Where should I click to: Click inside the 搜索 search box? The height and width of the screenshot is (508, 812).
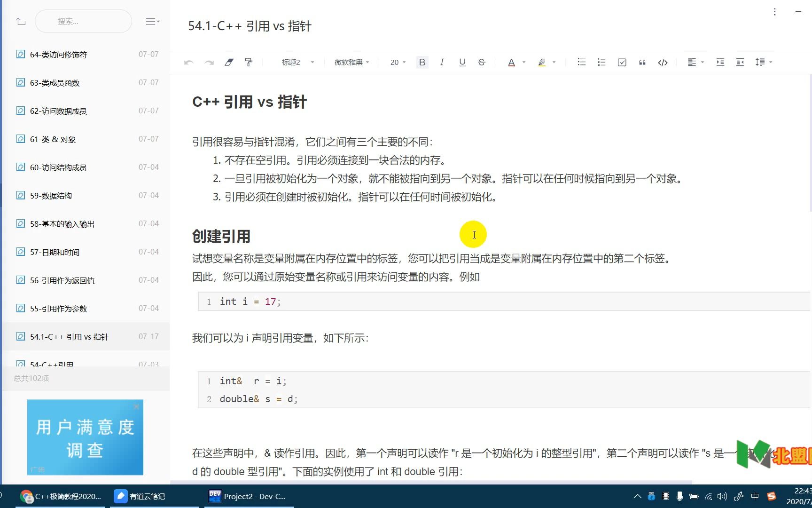click(x=83, y=21)
